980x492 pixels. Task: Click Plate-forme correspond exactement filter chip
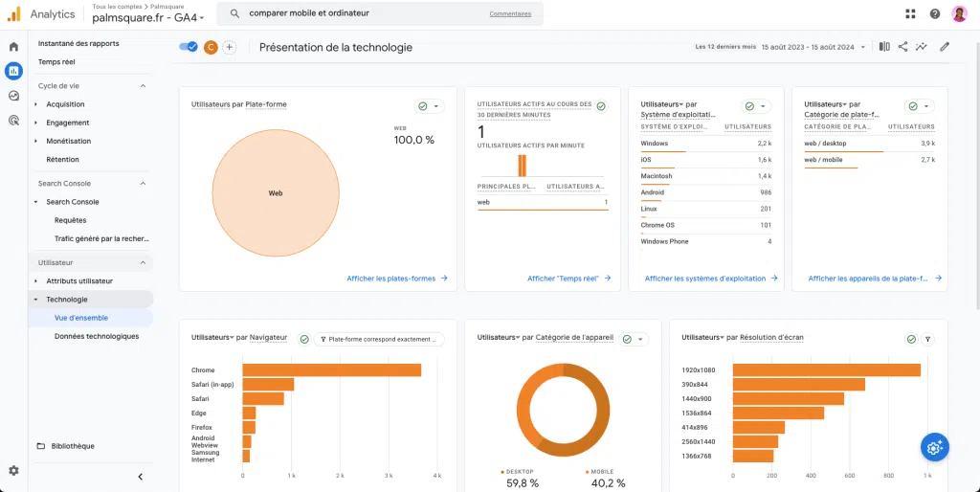click(x=379, y=339)
